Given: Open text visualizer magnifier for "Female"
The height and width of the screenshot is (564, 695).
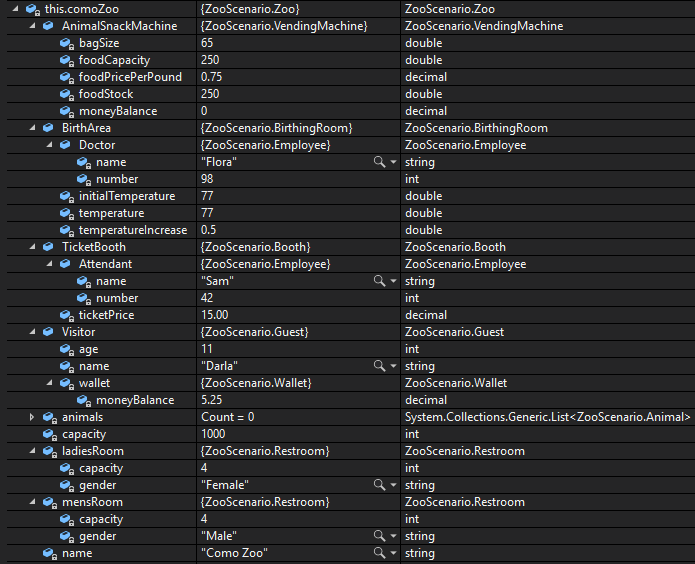Looking at the screenshot, I should tap(379, 485).
